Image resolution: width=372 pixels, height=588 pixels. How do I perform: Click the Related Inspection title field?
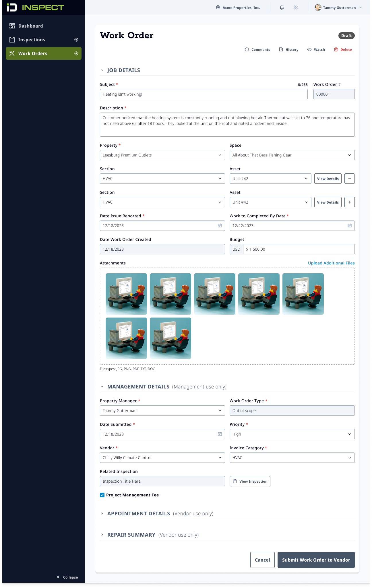pos(162,481)
